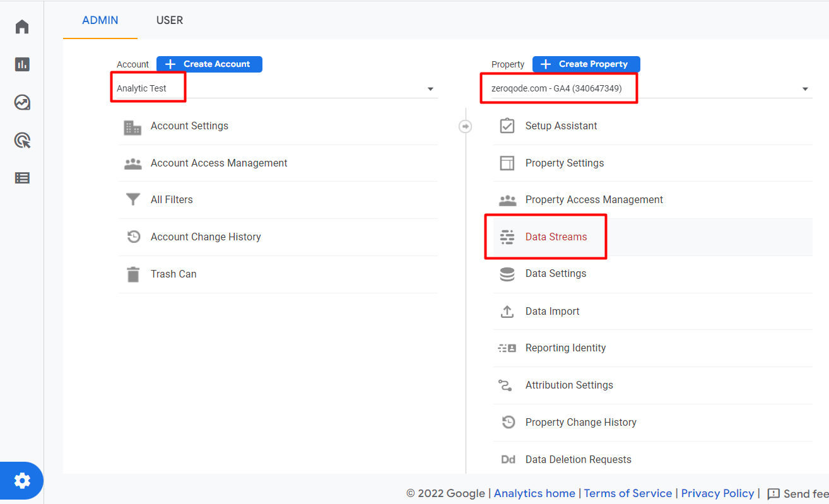The width and height of the screenshot is (829, 504).
Task: Click the Create Property button
Action: pyautogui.click(x=586, y=64)
